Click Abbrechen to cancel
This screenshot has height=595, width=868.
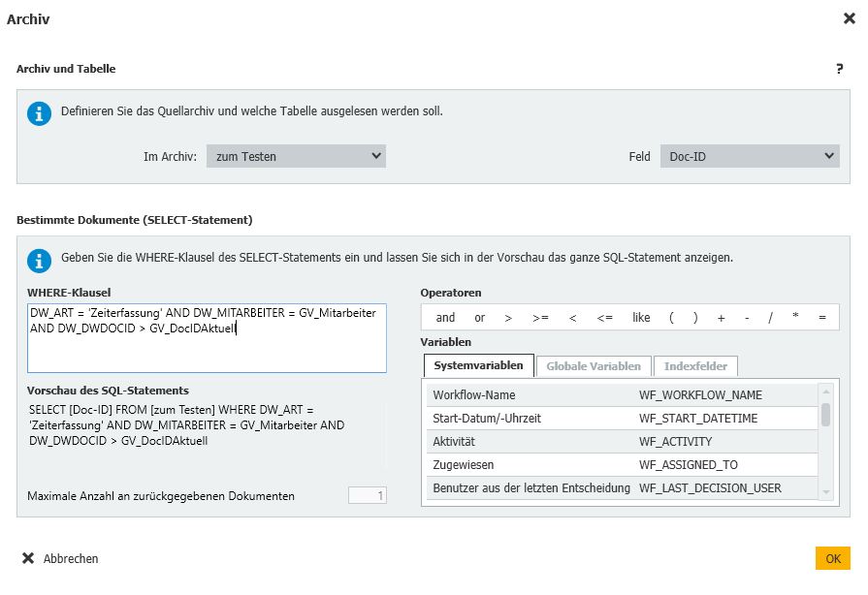[60, 559]
